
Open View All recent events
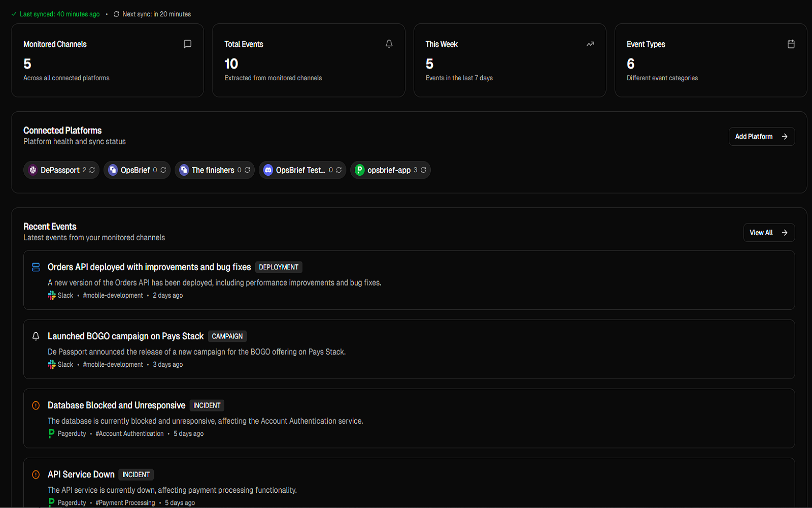769,233
